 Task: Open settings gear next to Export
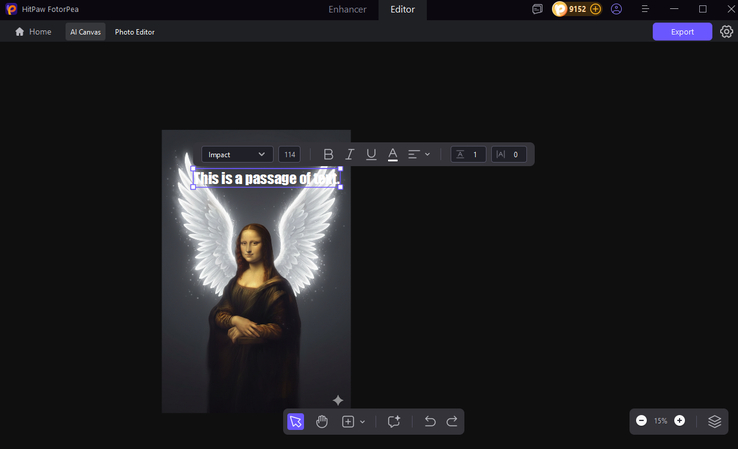pos(727,32)
